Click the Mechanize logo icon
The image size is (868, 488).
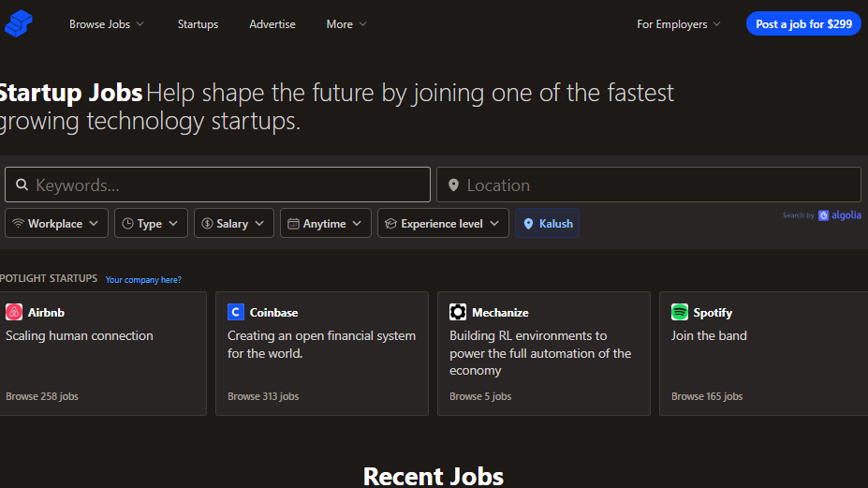click(x=458, y=312)
